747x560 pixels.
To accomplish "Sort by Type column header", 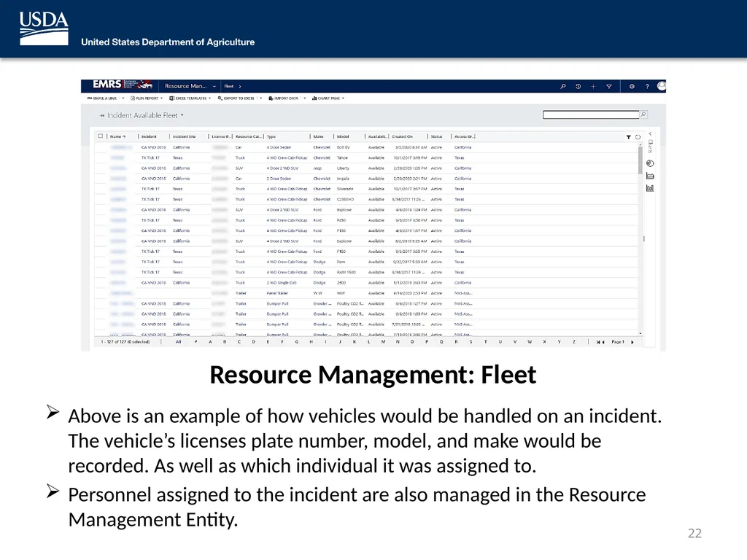I will pos(271,136).
